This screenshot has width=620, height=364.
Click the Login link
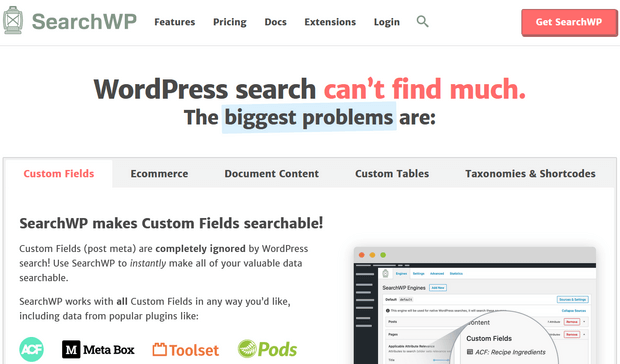(387, 22)
